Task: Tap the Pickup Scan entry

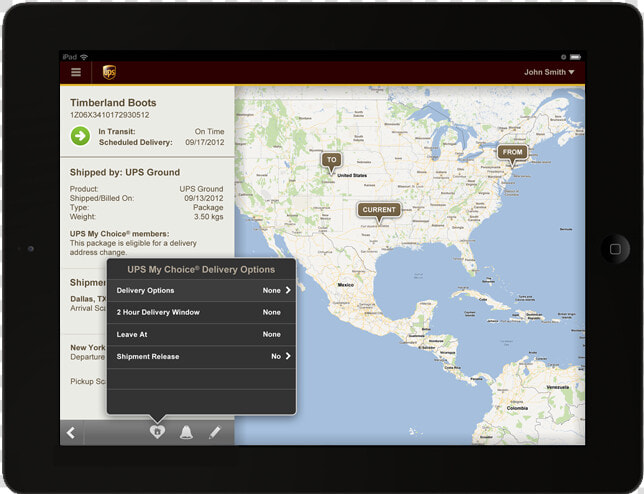Action: coord(88,381)
